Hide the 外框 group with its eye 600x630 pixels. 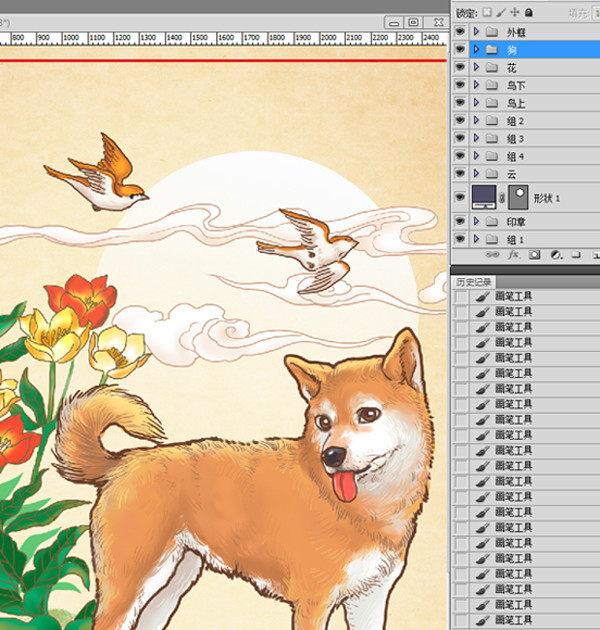point(460,31)
